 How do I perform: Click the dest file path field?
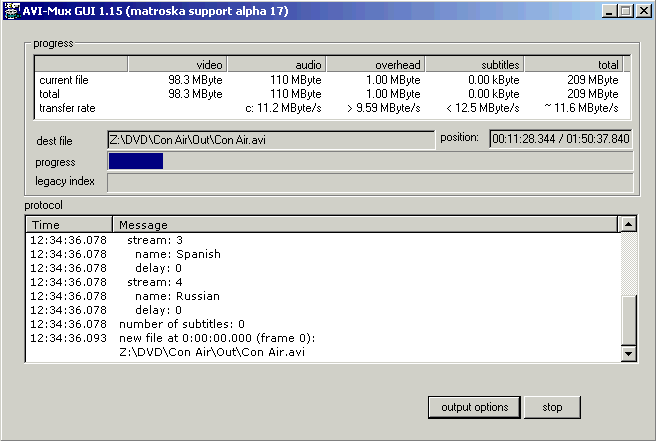[271, 140]
